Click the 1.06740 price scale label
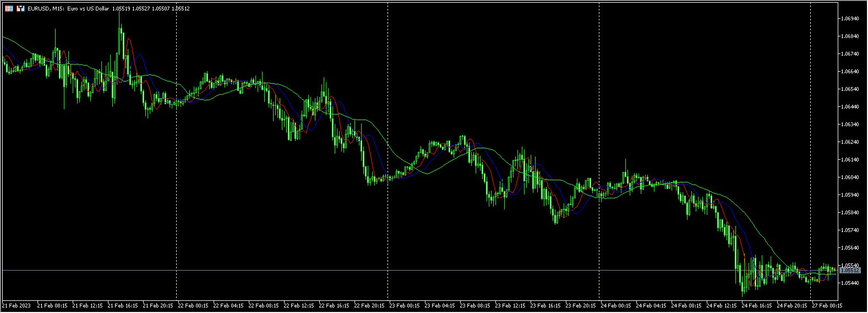 coord(850,54)
